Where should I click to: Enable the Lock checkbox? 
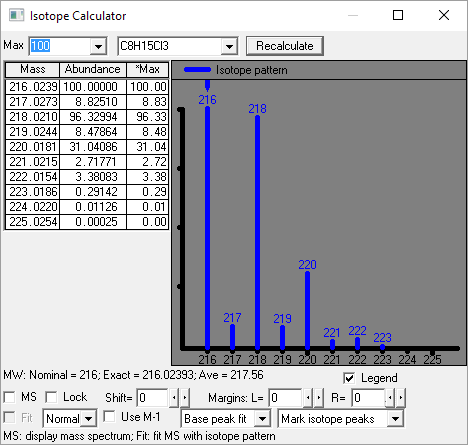[x=51, y=397]
